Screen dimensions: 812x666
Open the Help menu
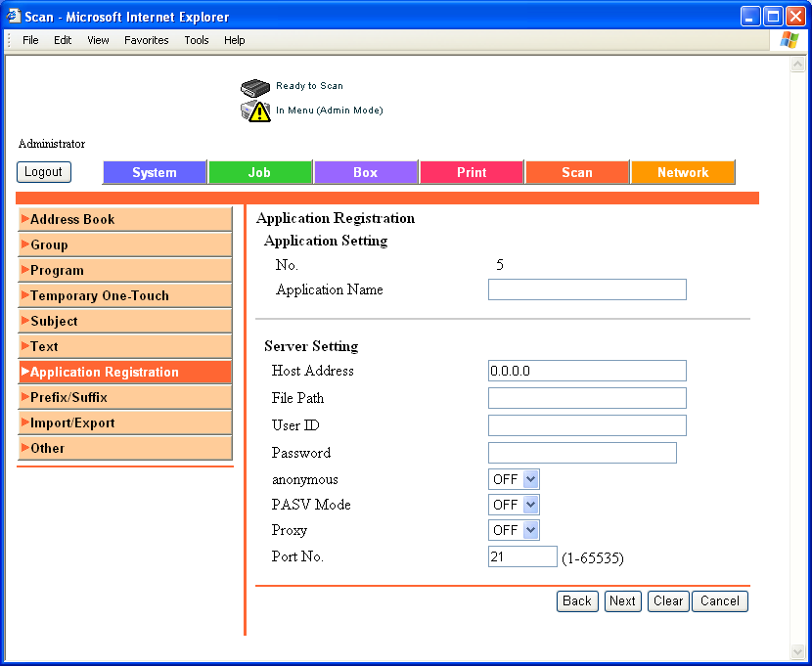(234, 40)
